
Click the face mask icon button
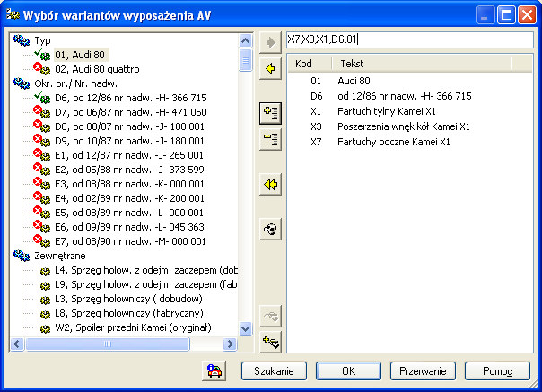pyautogui.click(x=270, y=229)
